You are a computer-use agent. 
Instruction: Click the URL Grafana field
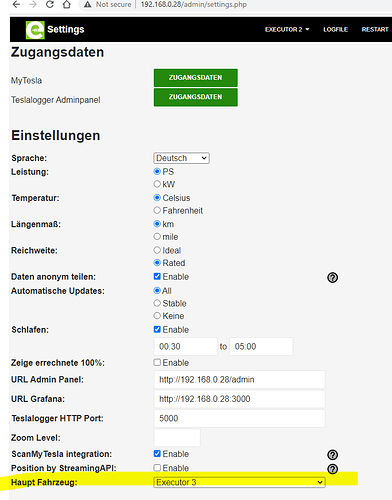point(239,399)
